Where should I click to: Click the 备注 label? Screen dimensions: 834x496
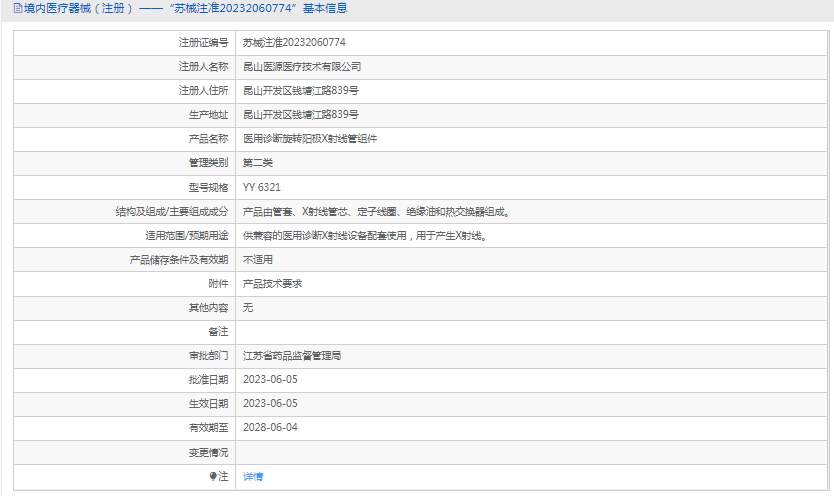click(218, 332)
